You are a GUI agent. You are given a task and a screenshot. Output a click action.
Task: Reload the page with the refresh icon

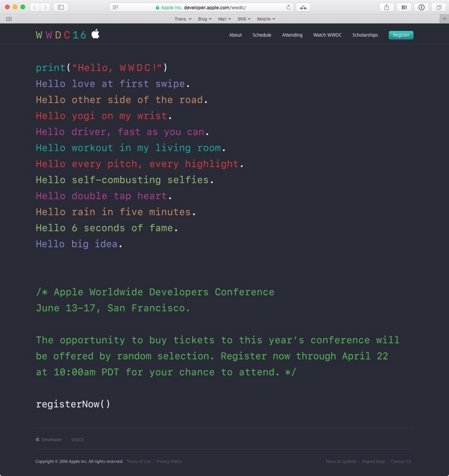coord(288,7)
